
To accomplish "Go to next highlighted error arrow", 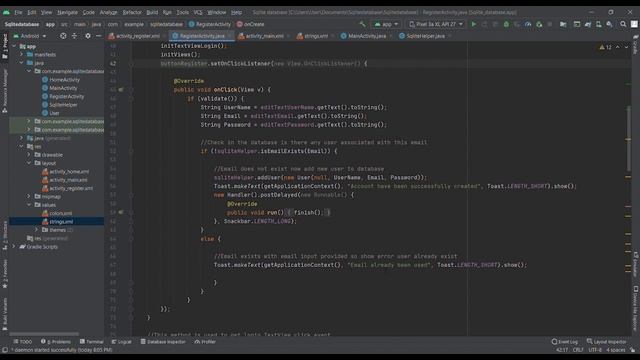I will [x=626, y=47].
